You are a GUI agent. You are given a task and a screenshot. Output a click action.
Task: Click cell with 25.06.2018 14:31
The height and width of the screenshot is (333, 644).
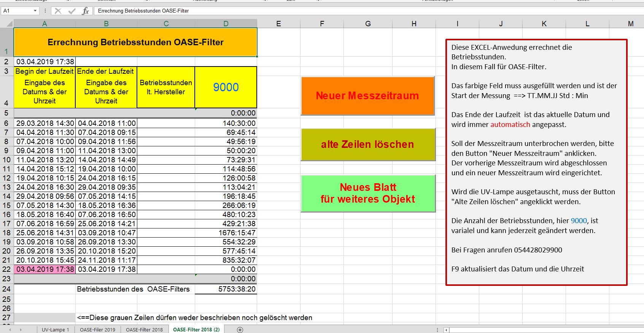coord(45,233)
